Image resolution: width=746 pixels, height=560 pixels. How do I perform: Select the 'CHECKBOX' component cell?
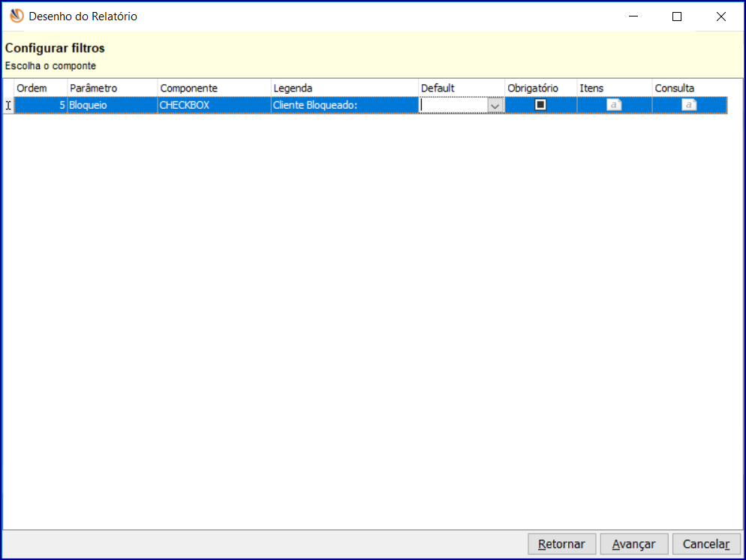214,105
